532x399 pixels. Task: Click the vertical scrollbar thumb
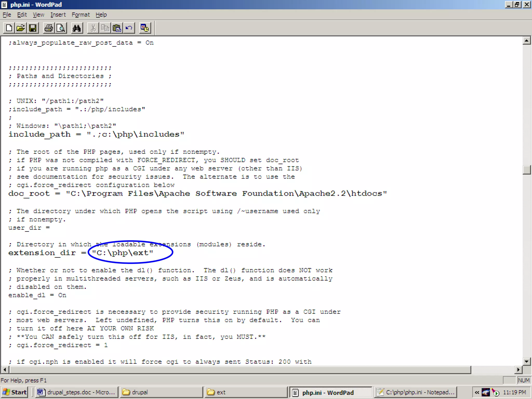point(526,170)
